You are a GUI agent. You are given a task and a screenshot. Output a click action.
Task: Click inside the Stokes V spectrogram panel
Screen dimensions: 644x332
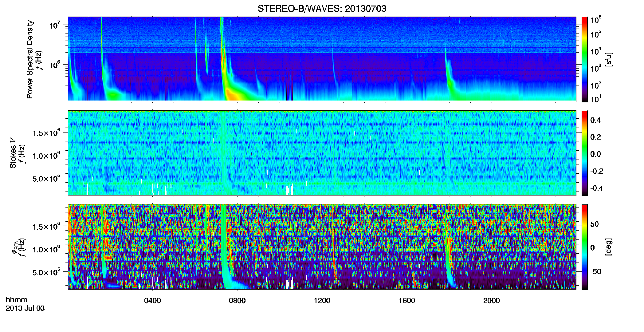[322, 153]
